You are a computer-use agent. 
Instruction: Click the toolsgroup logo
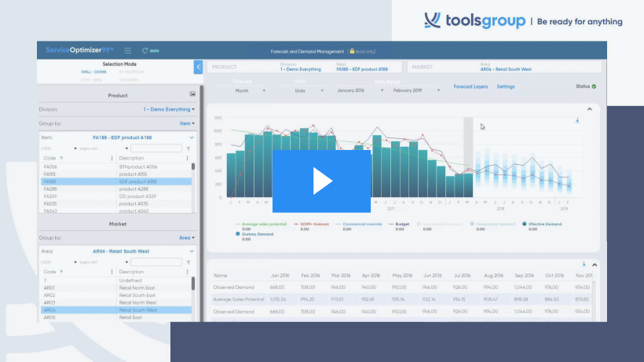pyautogui.click(x=475, y=20)
